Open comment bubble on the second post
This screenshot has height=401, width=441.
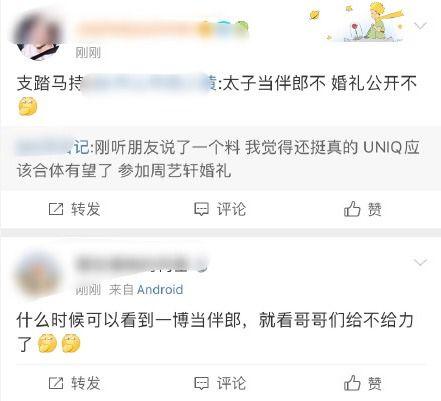tap(201, 383)
